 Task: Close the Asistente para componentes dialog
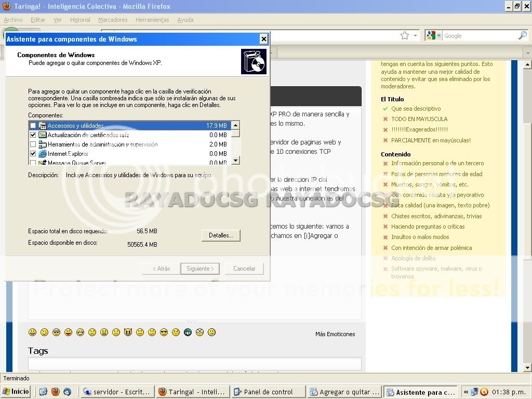pos(263,39)
